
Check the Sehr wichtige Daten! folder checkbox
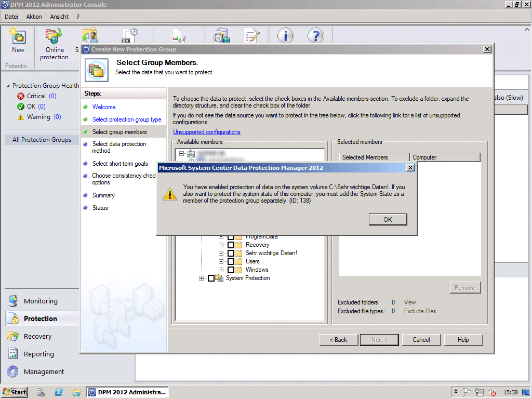(x=231, y=253)
